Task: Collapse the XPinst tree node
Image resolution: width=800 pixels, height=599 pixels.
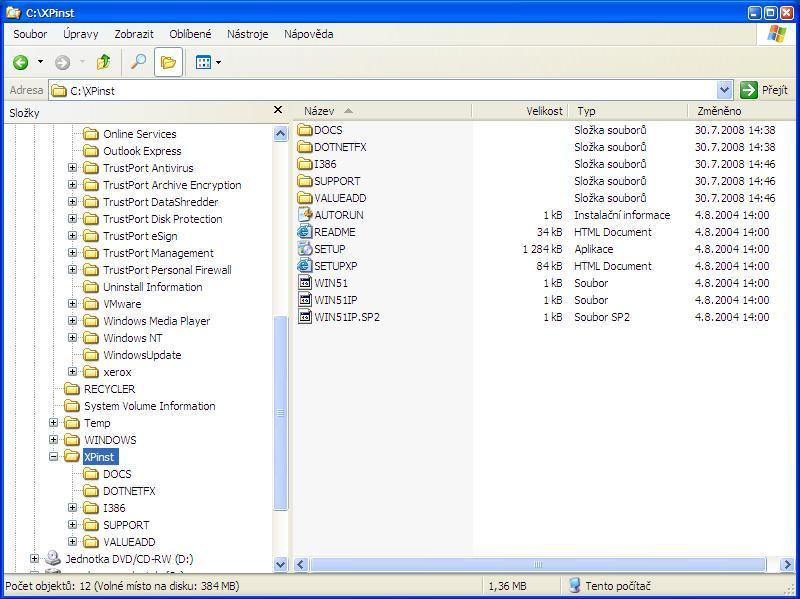Action: pyautogui.click(x=54, y=457)
